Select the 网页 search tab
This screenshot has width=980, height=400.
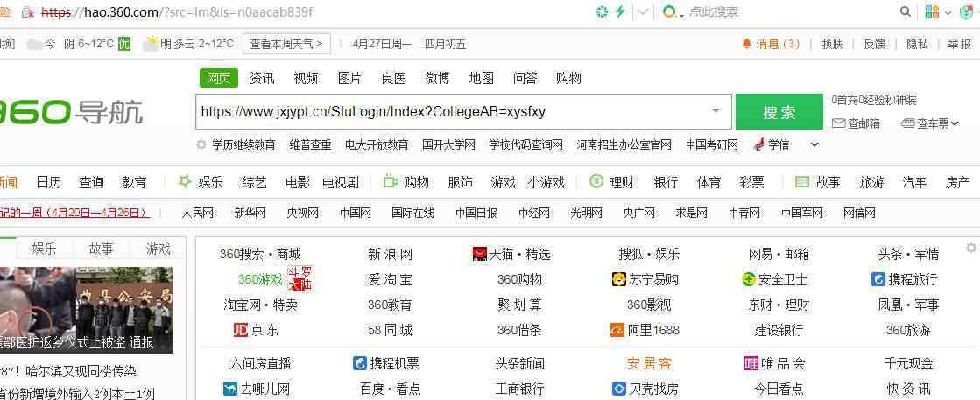[x=219, y=78]
